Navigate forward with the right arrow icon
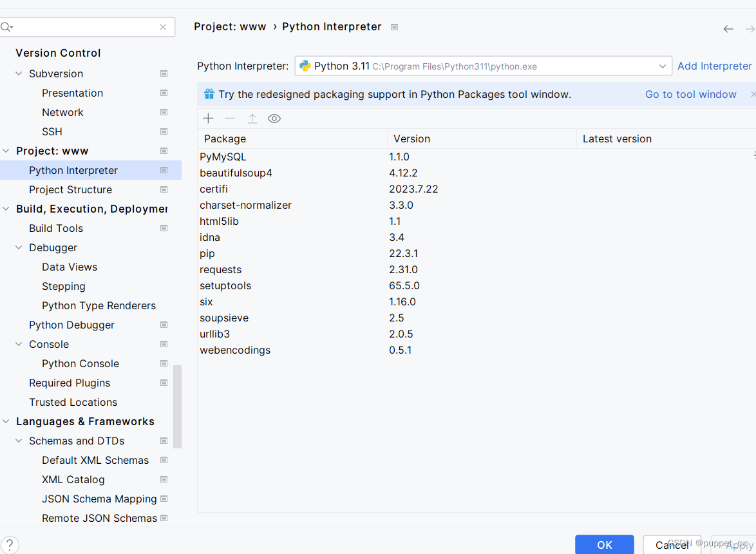 pos(749,28)
